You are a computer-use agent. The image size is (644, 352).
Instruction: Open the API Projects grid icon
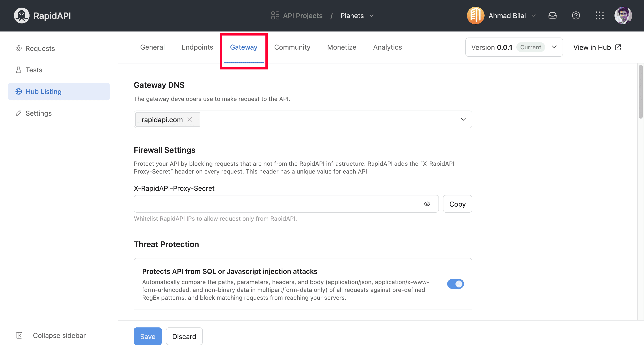(x=275, y=15)
